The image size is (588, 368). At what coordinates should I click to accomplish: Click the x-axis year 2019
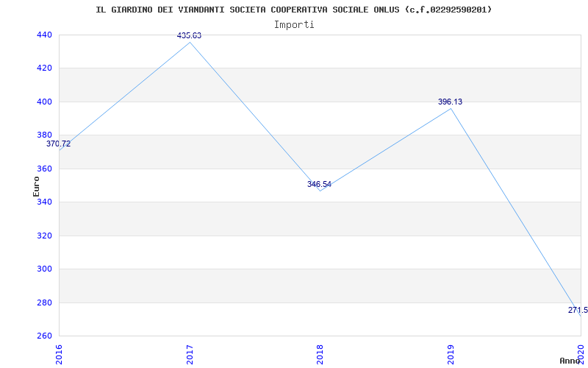pos(451,355)
